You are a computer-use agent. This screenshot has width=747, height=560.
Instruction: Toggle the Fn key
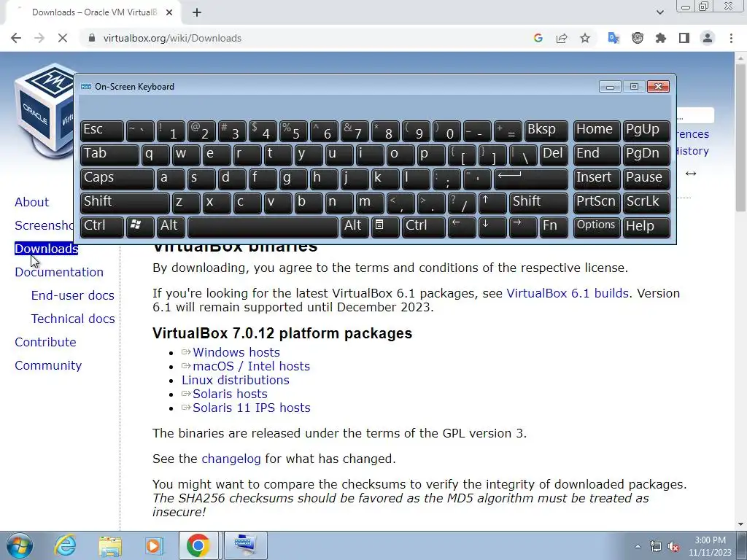(x=554, y=226)
